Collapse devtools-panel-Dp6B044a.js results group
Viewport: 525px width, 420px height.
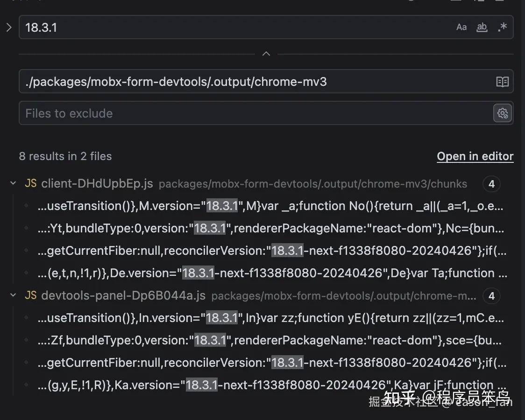(x=13, y=295)
